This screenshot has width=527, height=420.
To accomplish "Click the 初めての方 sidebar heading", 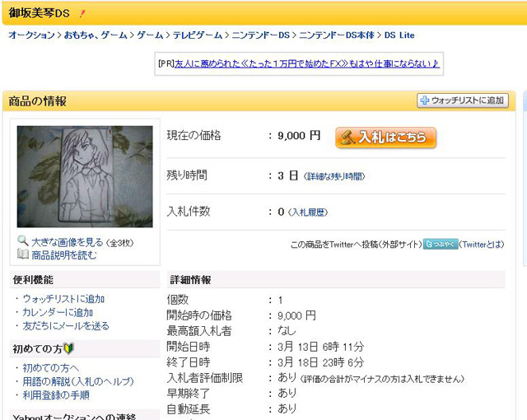I will click(x=37, y=349).
